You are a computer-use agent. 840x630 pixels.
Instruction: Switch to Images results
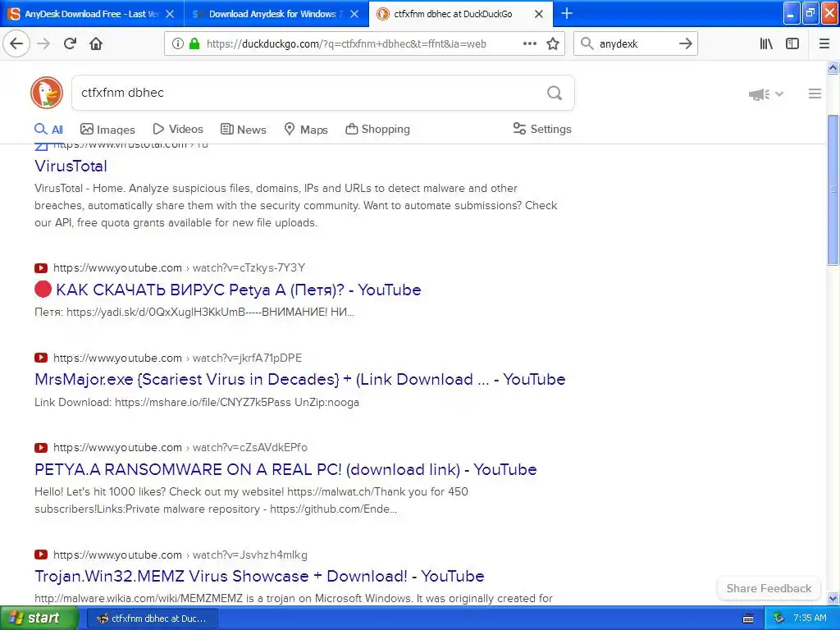coord(107,129)
